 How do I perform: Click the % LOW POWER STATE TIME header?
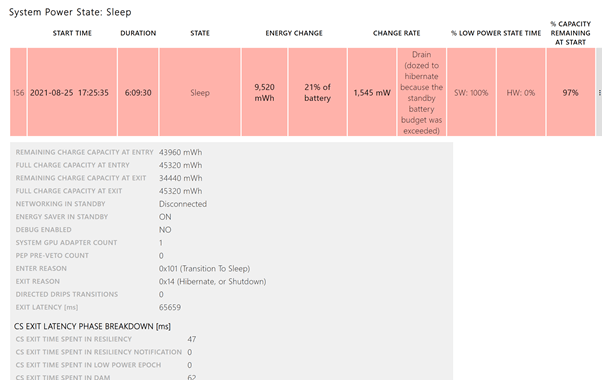(496, 33)
